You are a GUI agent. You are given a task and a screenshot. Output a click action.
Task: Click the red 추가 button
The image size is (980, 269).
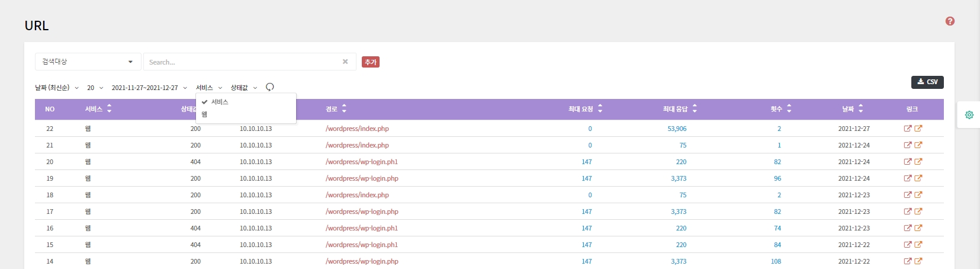point(370,62)
